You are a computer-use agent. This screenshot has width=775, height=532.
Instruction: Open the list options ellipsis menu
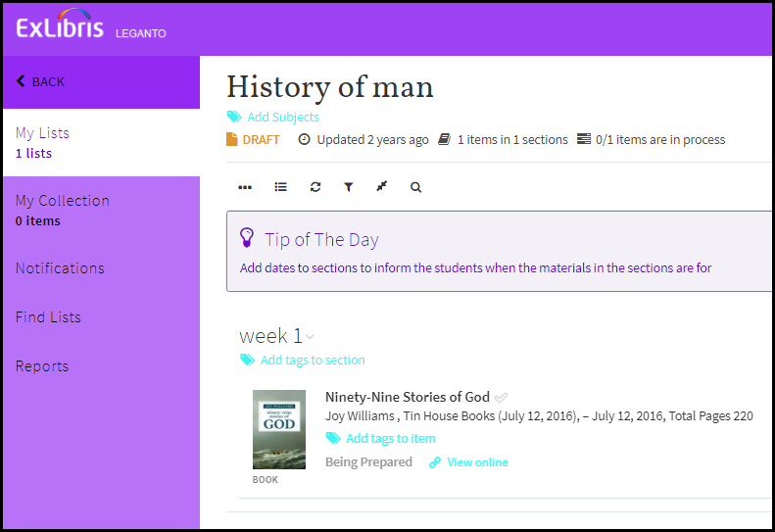click(245, 187)
